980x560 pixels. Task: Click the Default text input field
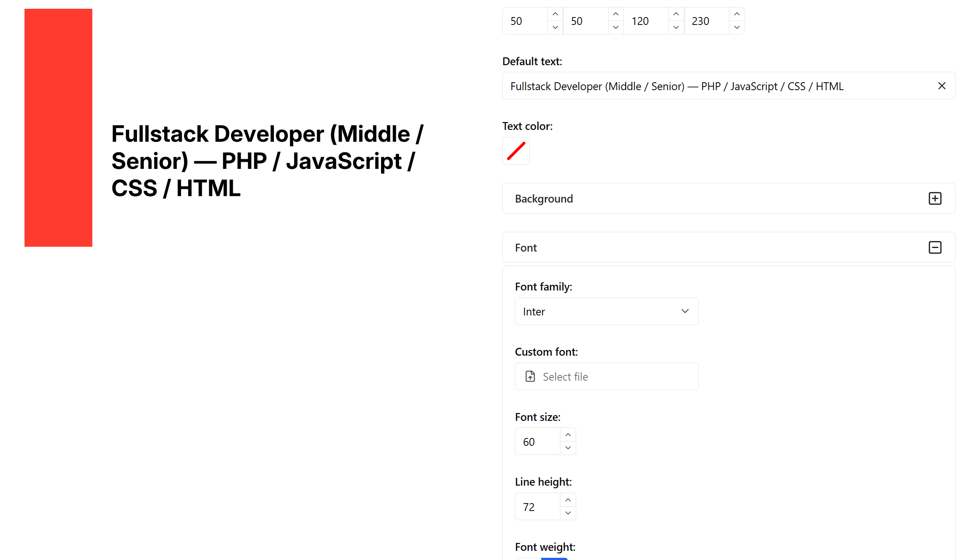pos(717,86)
